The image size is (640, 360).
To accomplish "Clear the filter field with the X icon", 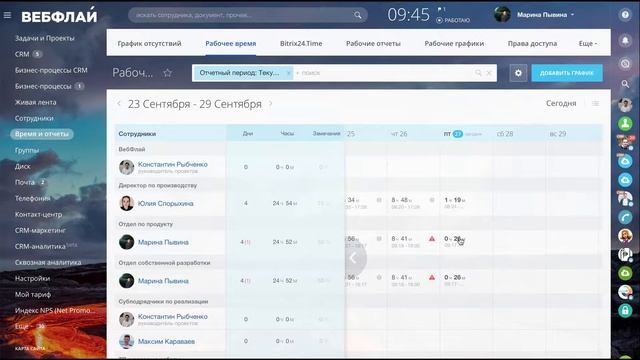I will pyautogui.click(x=489, y=73).
